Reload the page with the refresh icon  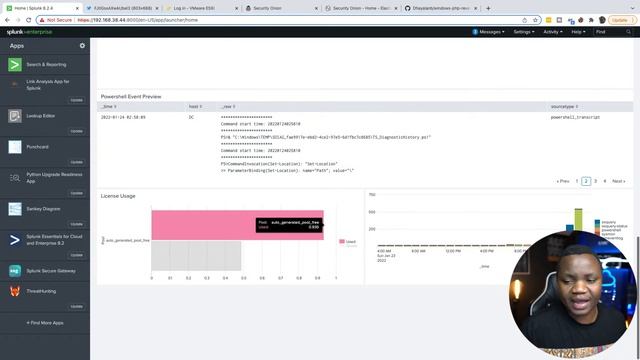pyautogui.click(x=29, y=20)
